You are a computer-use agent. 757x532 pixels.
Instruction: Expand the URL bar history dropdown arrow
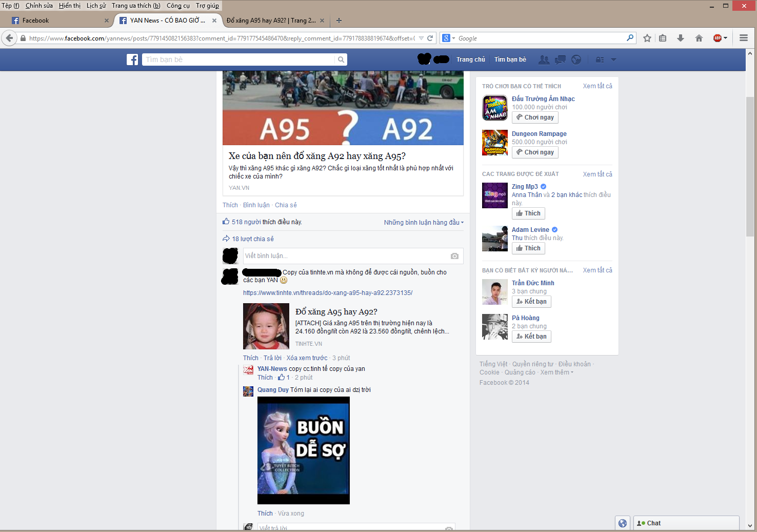421,38
